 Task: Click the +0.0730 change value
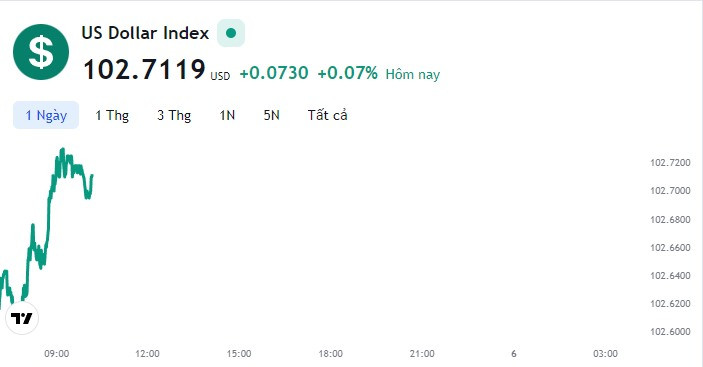pos(274,73)
